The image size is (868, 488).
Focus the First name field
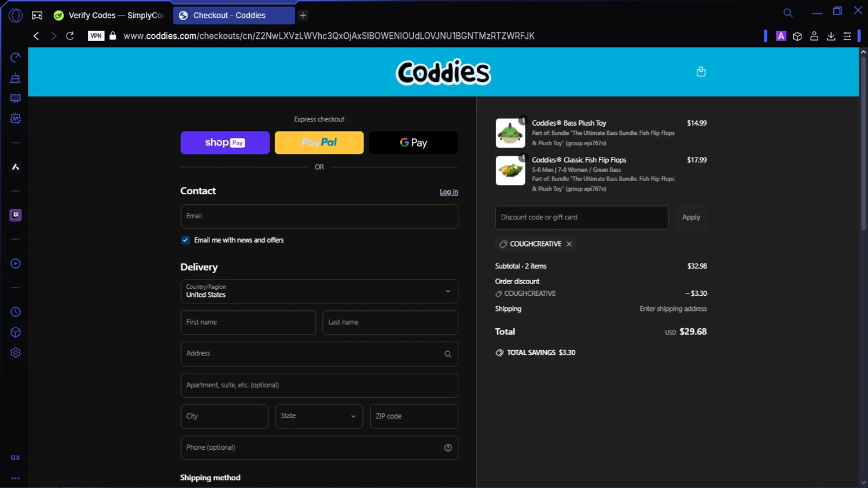coord(248,322)
